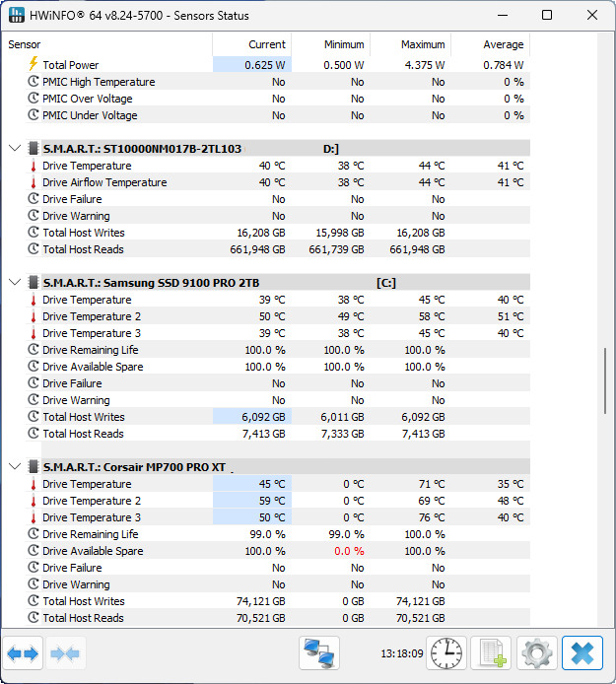Select the PMIC Over Voltage row label
Image resolution: width=616 pixels, height=684 pixels.
88,99
